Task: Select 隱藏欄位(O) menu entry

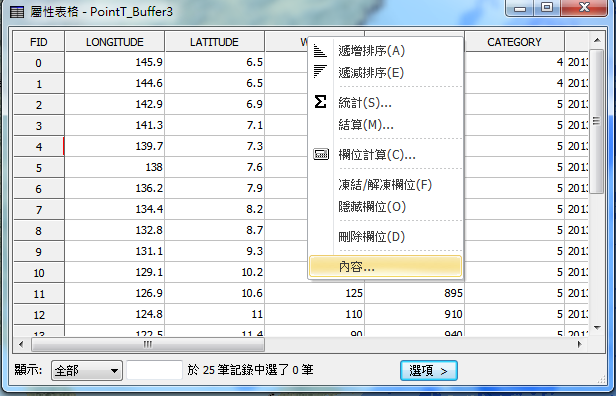Action: 385,207
